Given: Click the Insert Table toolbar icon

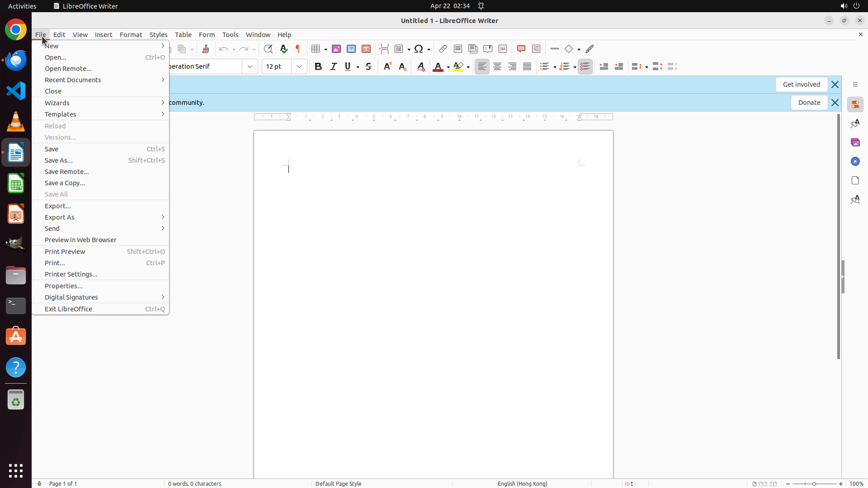Looking at the screenshot, I should [316, 49].
